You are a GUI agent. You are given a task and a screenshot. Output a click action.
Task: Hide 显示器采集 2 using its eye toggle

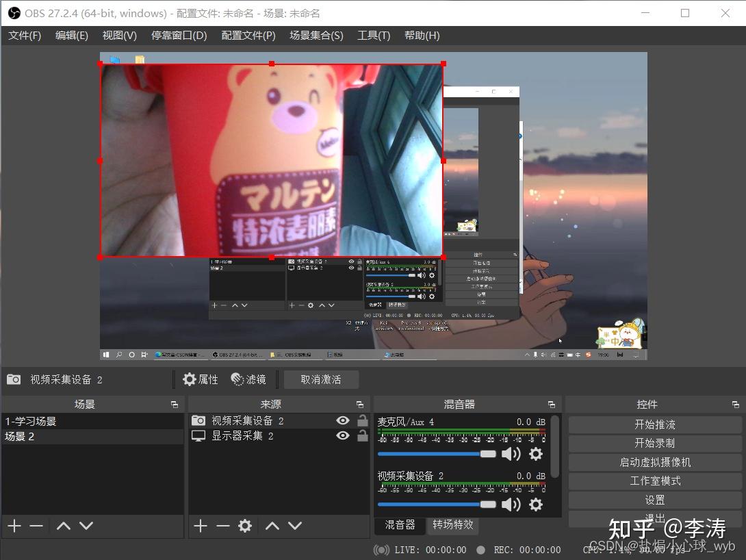click(x=343, y=436)
